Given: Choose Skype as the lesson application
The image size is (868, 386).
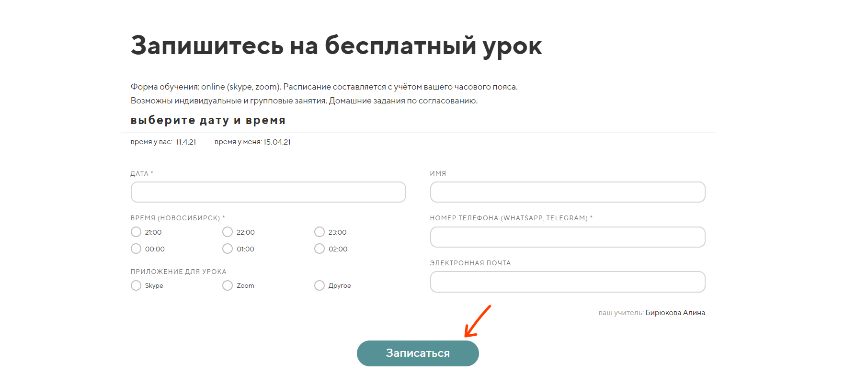Looking at the screenshot, I should pyautogui.click(x=136, y=285).
